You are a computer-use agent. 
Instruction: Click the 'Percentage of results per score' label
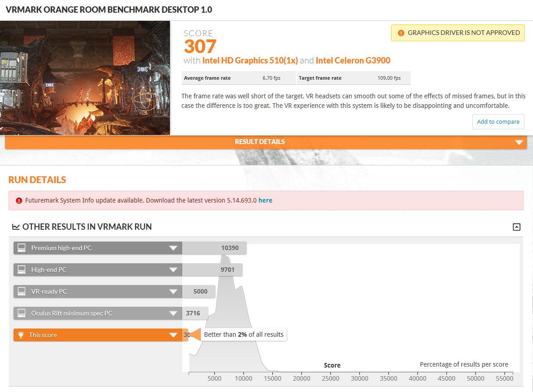click(x=464, y=364)
